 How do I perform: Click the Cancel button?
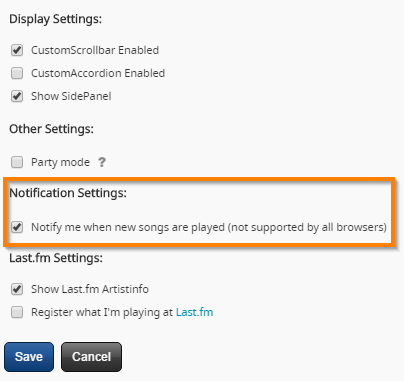tap(91, 357)
